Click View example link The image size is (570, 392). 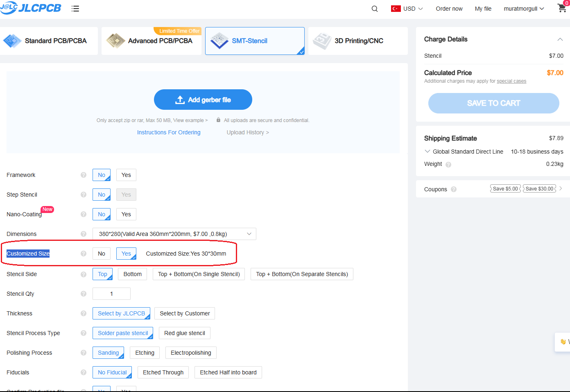(x=190, y=120)
